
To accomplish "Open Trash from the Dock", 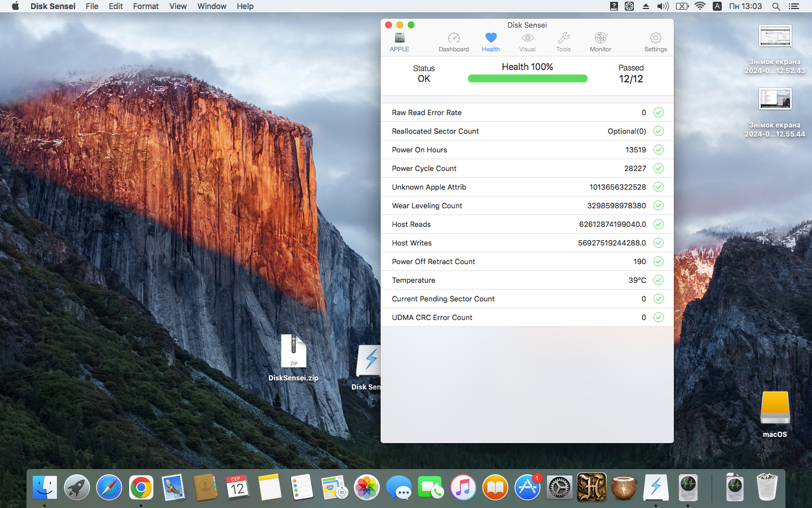I will tap(766, 487).
